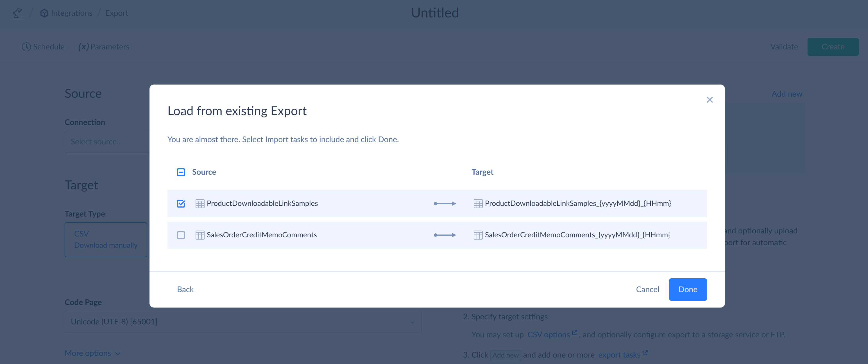Click the ProductDownloadableLinkSamples target table icon
Image resolution: width=868 pixels, height=364 pixels.
click(478, 203)
